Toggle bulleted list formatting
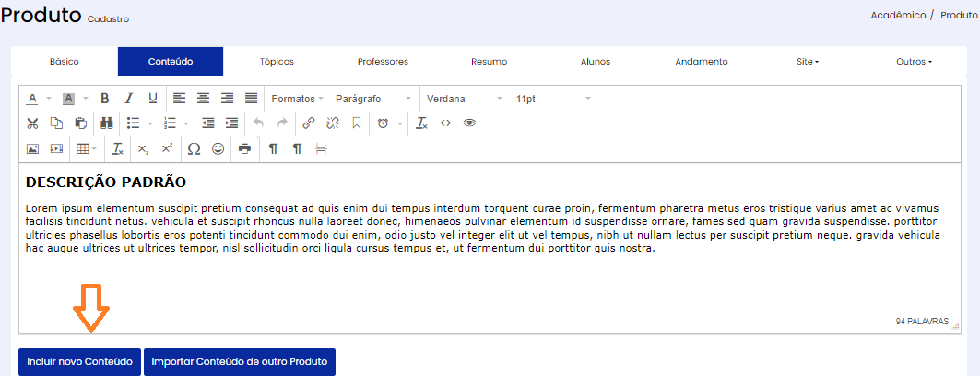Image resolution: width=980 pixels, height=376 pixels. [133, 123]
